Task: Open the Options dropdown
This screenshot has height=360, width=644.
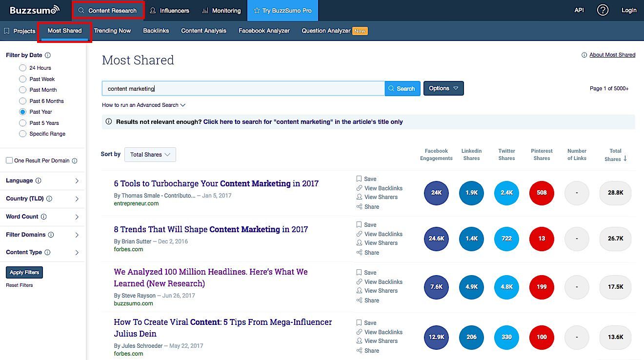Action: (443, 88)
